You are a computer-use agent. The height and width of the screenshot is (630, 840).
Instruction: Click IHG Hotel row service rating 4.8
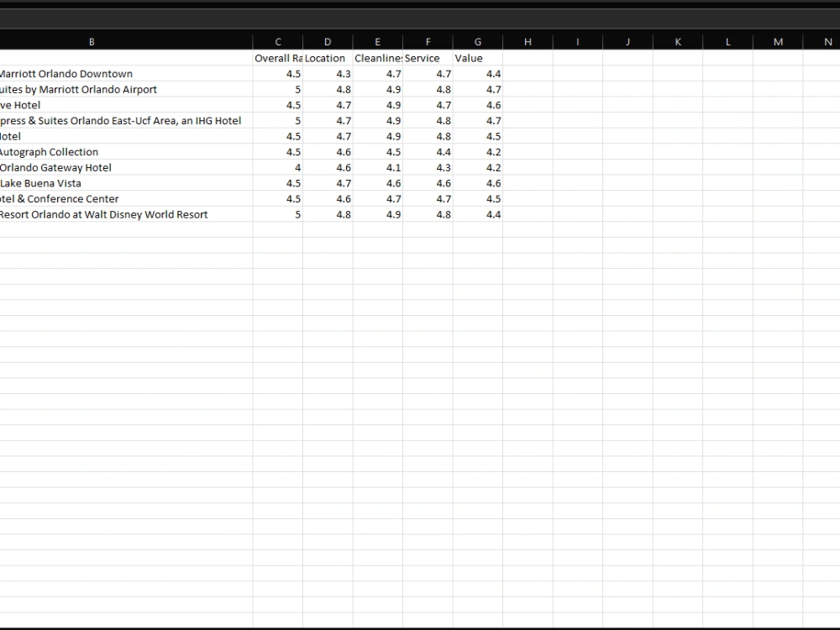pyautogui.click(x=428, y=120)
